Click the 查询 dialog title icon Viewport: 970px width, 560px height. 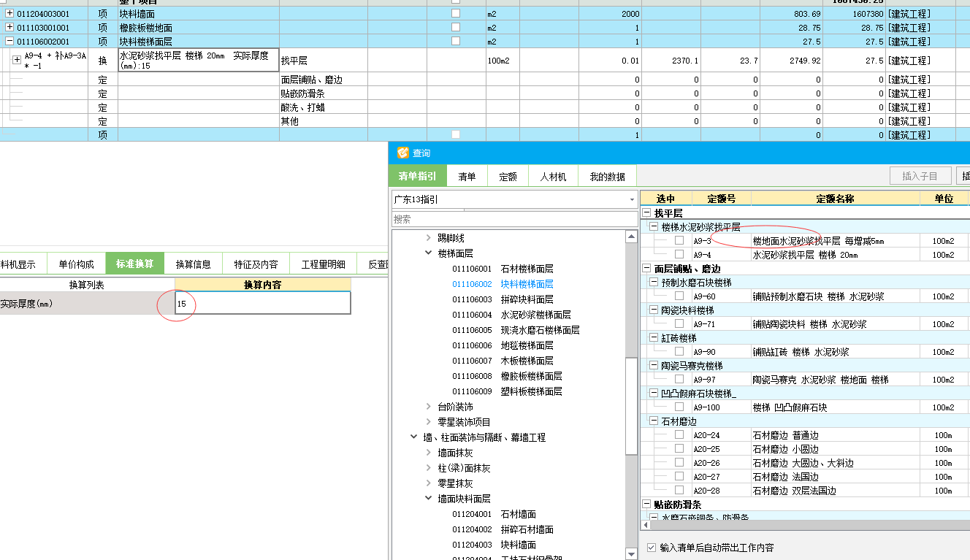[x=402, y=153]
